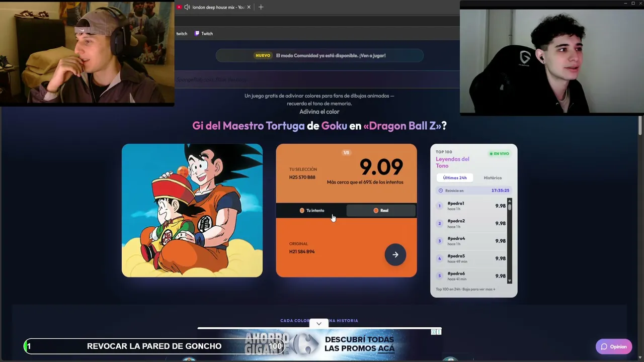Click the rank 1 badge in leaderboard
This screenshot has width=644, height=362.
439,206
